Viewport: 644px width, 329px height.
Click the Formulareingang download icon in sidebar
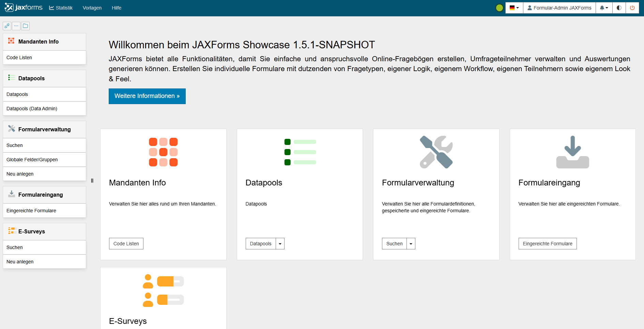(11, 194)
